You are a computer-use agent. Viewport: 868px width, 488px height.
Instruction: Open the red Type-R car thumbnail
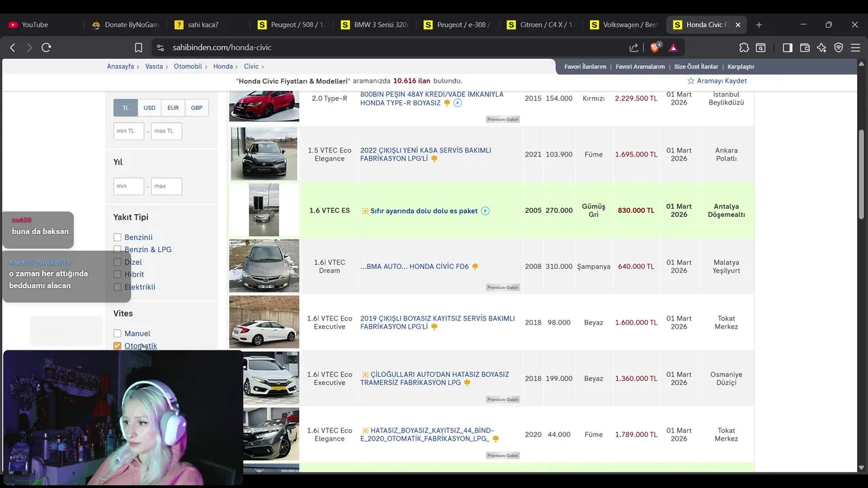(x=264, y=105)
